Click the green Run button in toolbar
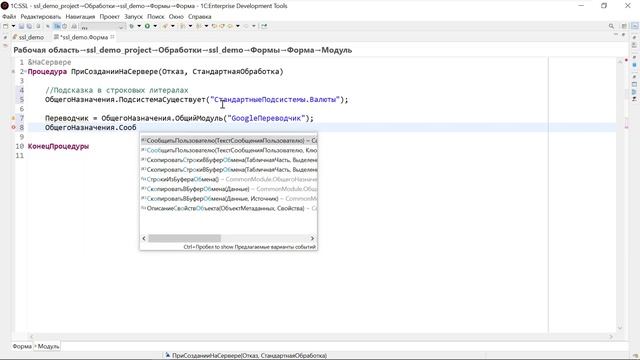Screen dimensions: 640x360 (147, 26)
